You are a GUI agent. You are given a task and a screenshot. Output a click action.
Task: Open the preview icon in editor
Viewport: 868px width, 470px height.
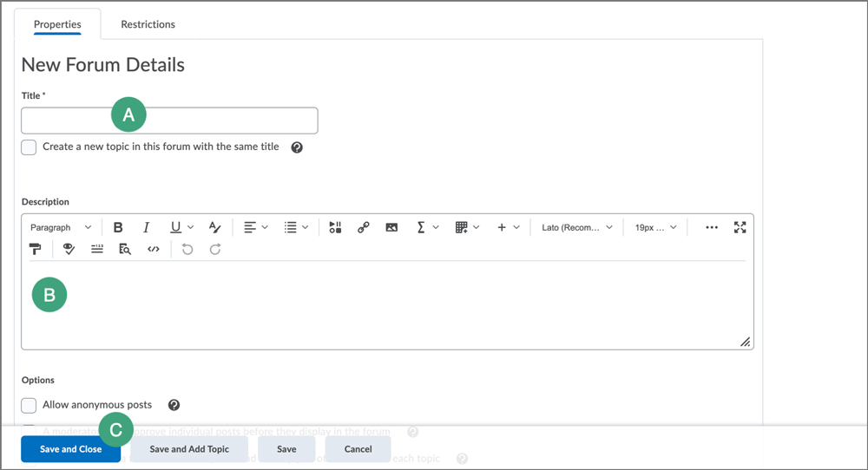[125, 250]
